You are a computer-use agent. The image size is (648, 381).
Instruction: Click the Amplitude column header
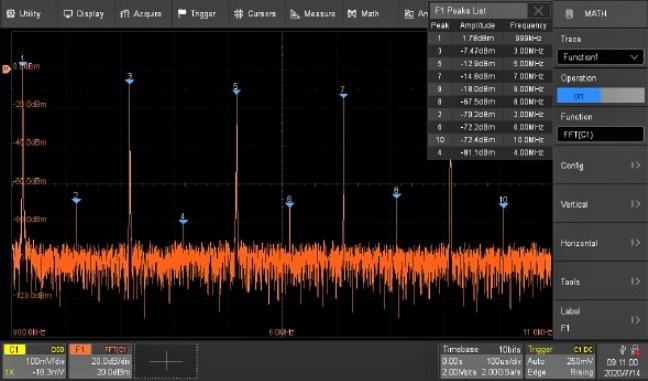point(477,26)
